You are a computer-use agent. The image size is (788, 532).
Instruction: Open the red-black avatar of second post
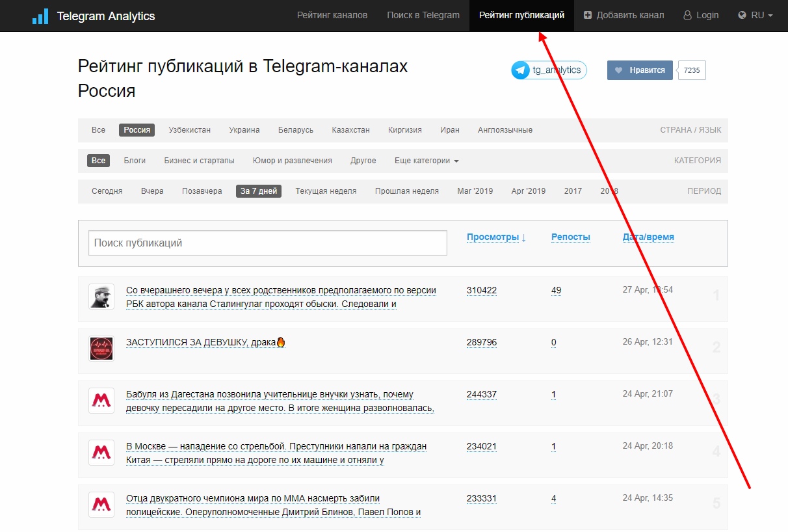point(101,349)
